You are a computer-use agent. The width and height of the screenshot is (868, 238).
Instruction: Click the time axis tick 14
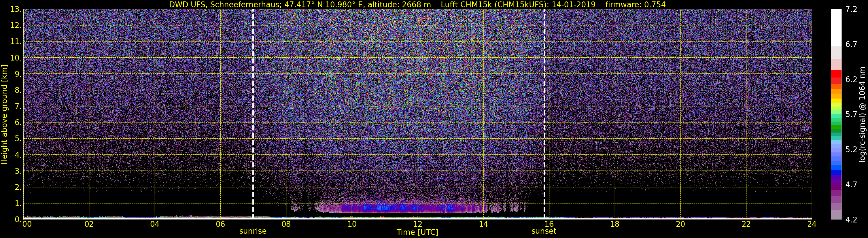[x=483, y=224]
